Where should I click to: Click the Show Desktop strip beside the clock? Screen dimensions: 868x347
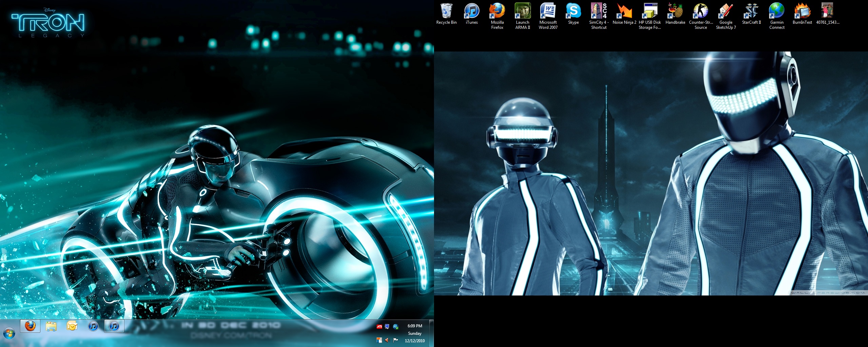click(x=432, y=333)
